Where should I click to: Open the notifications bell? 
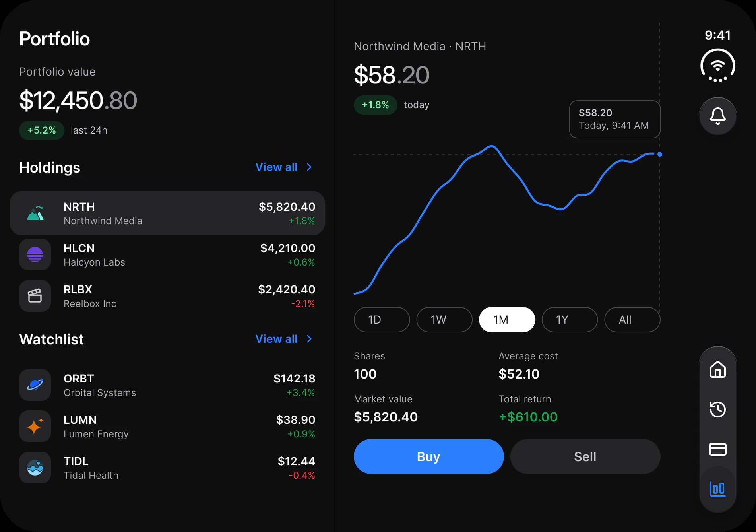(x=717, y=116)
